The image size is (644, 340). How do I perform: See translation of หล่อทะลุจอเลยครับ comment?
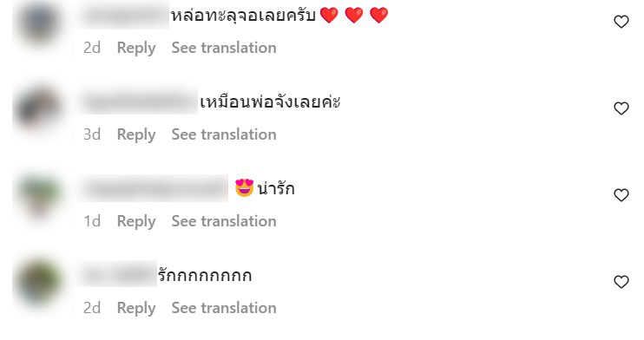224,48
